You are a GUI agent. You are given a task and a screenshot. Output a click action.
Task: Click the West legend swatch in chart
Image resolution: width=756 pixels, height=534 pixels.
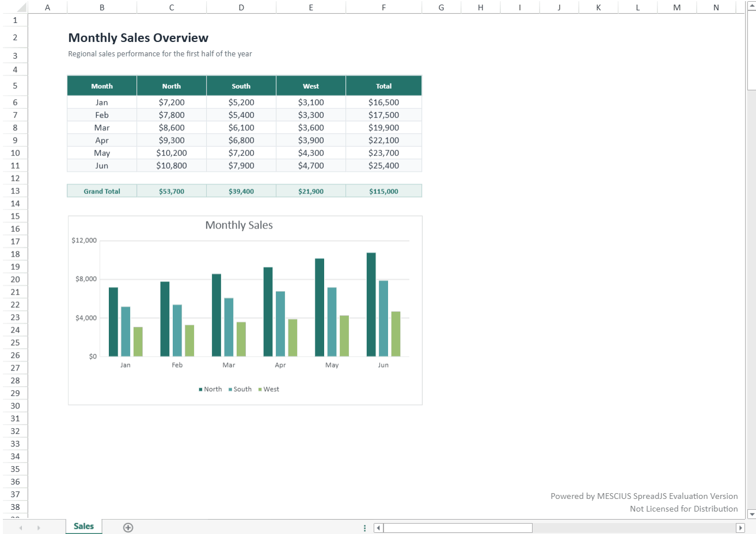point(260,390)
